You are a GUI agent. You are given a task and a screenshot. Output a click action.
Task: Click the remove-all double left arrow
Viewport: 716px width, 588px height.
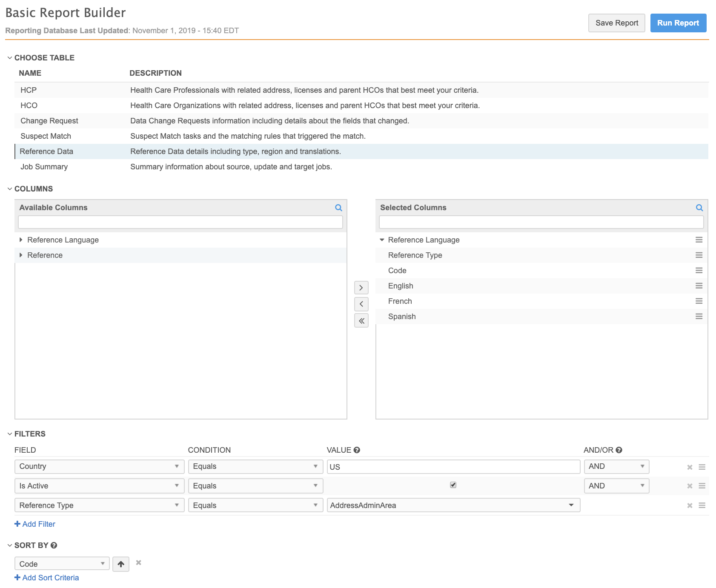[x=361, y=320]
